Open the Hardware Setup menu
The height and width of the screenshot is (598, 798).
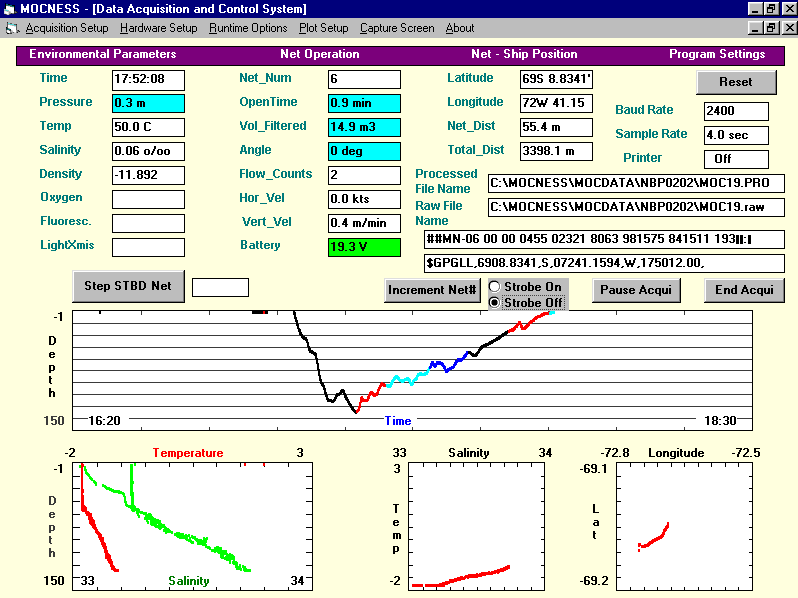coord(158,28)
